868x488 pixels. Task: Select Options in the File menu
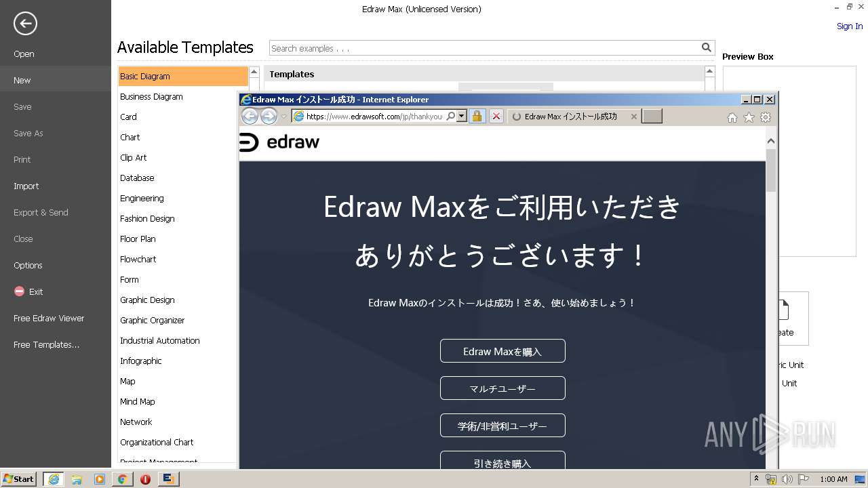point(28,265)
